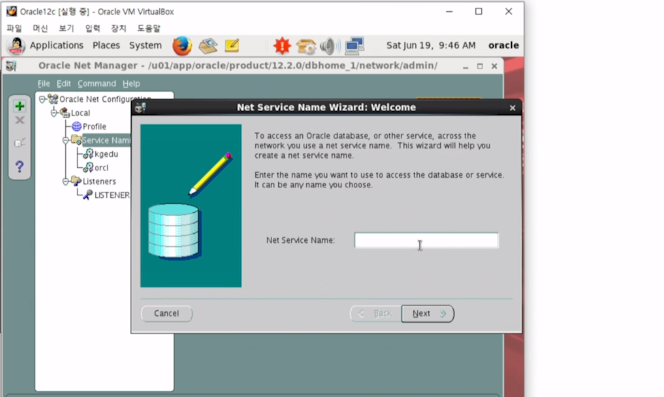The width and height of the screenshot is (664, 397).
Task: Click the Oracle Net Manager window icon
Action: pos(11,66)
